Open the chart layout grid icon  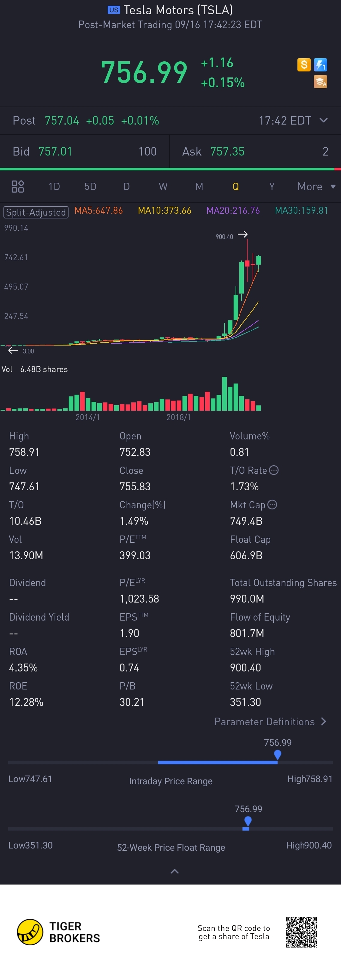[18, 187]
